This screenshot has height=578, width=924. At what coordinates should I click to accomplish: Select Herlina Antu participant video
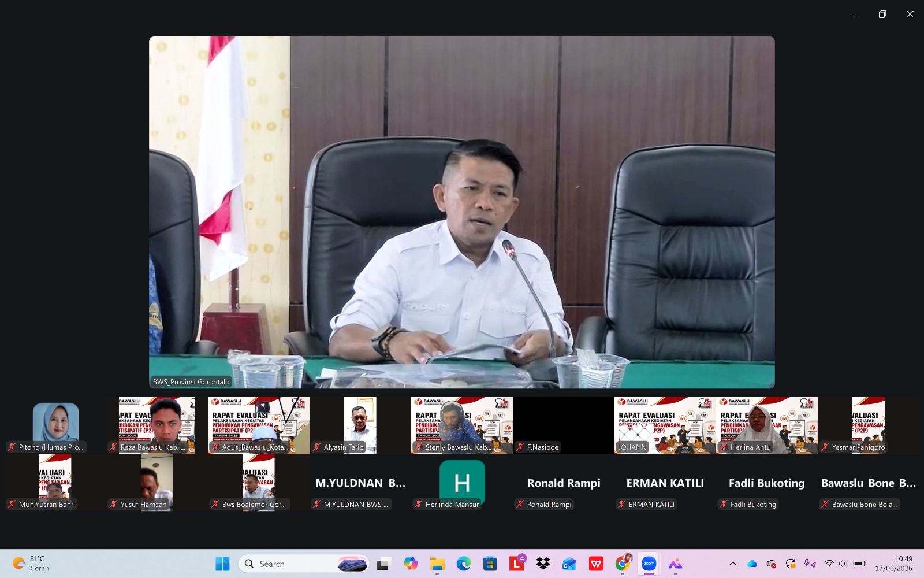767,425
